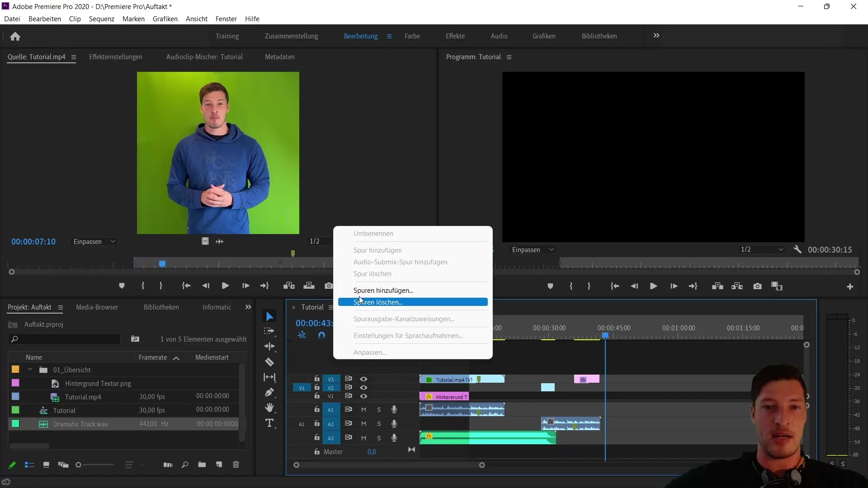
Task: Solo audio track A2
Action: pos(379,424)
